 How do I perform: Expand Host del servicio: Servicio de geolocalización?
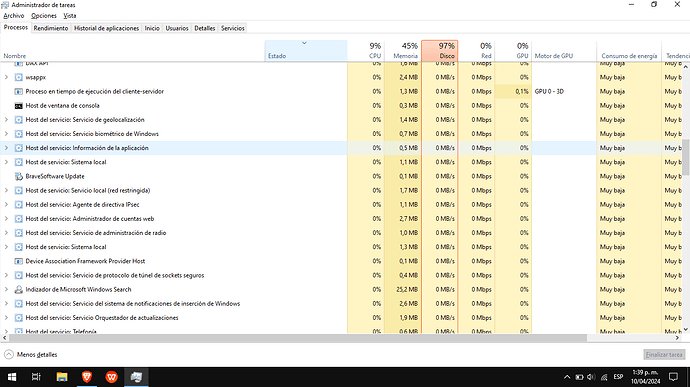click(6, 120)
